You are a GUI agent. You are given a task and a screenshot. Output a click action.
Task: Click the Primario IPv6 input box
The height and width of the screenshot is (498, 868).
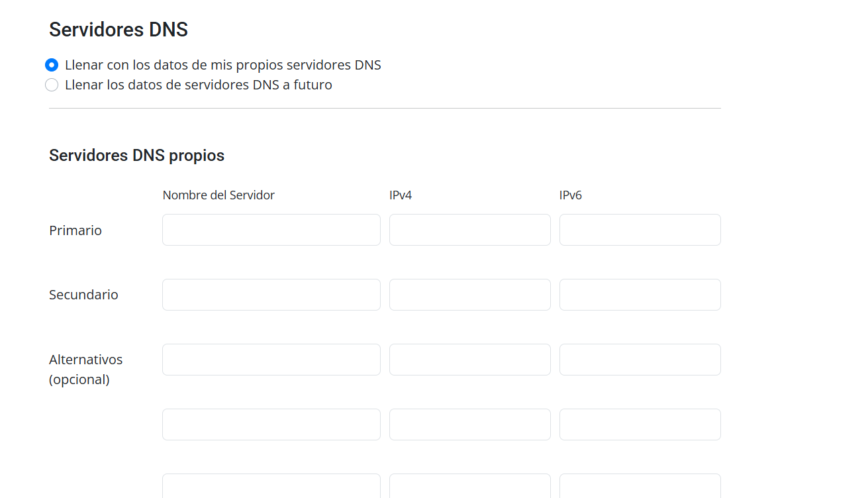(x=640, y=230)
